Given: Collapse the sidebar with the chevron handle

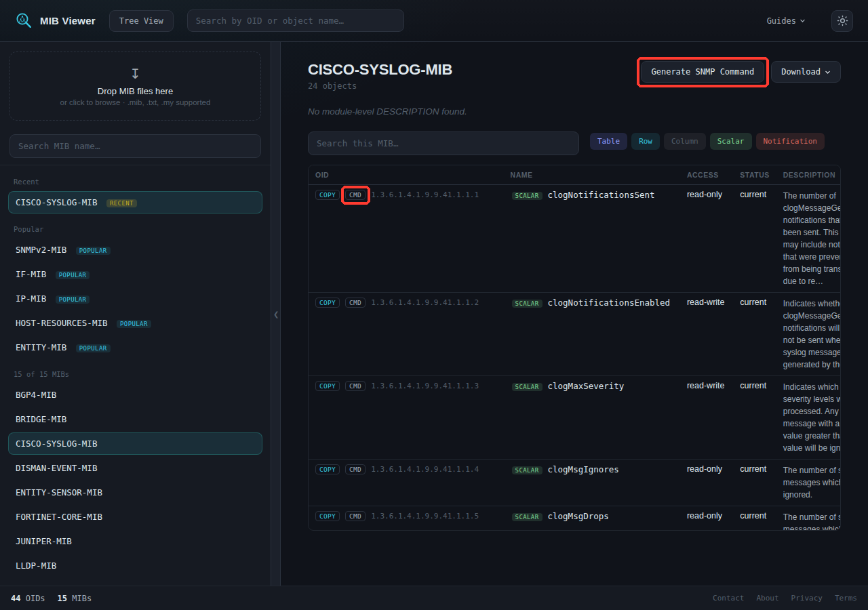Looking at the screenshot, I should 276,314.
